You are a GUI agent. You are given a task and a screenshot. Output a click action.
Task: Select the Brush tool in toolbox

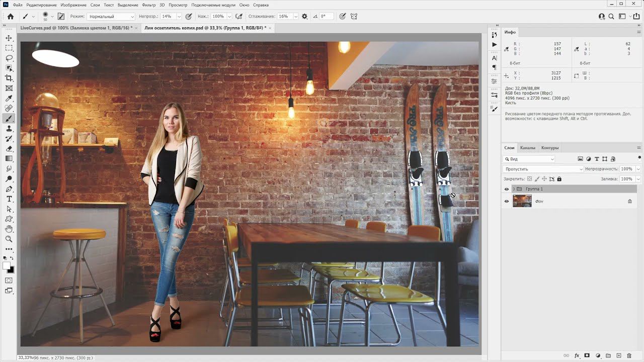pos(9,119)
